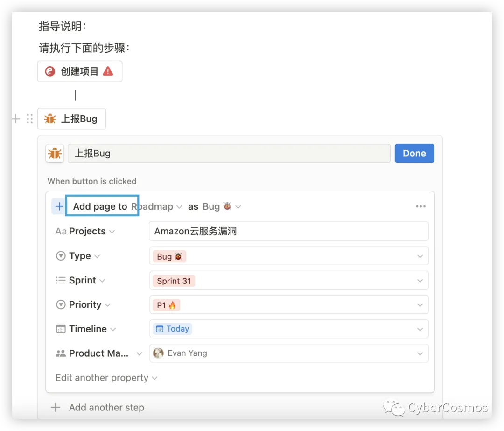Click Add another step

[x=106, y=408]
